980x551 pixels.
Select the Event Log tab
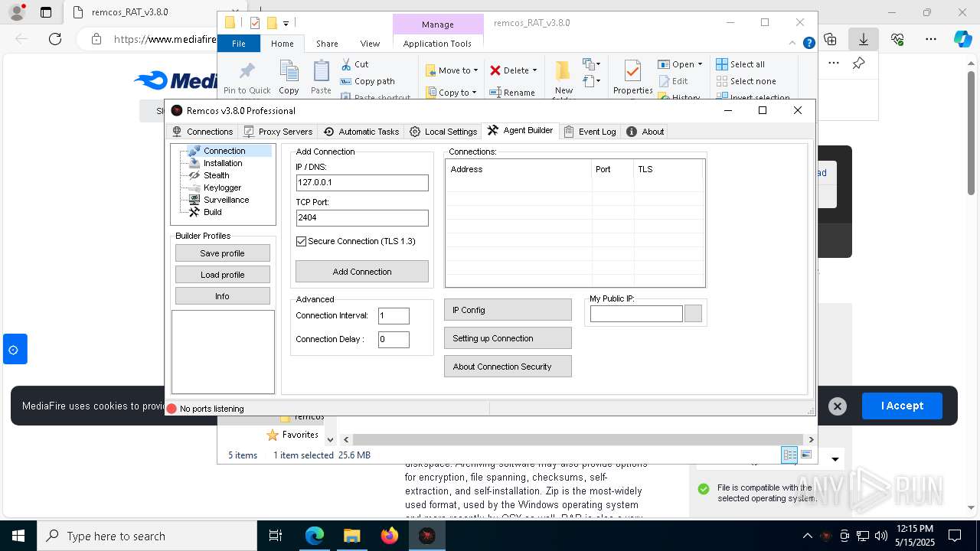590,132
